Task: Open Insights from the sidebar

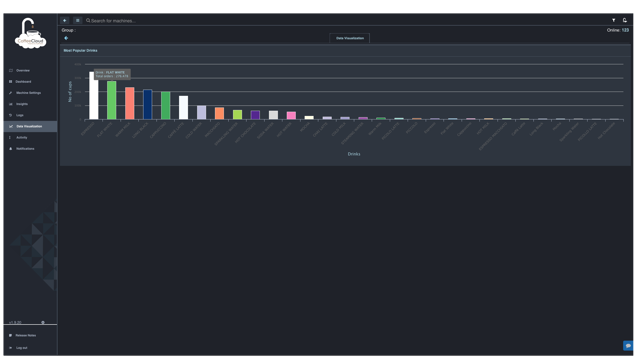Action: point(30,104)
